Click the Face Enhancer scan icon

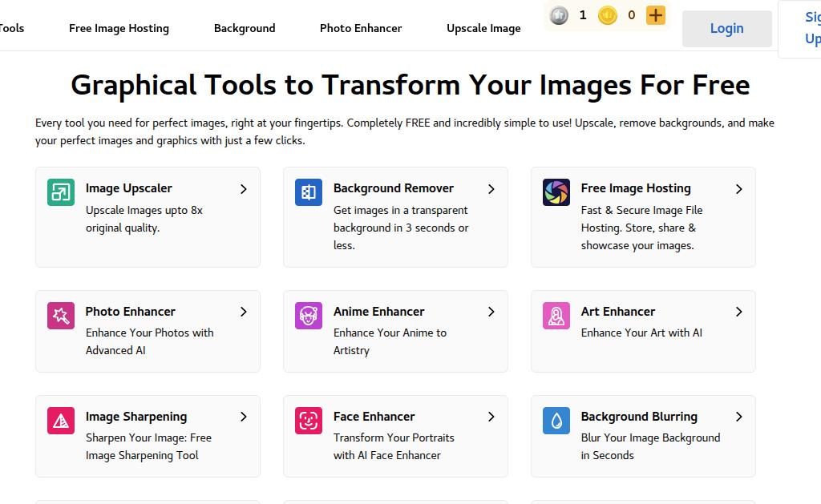tap(309, 421)
